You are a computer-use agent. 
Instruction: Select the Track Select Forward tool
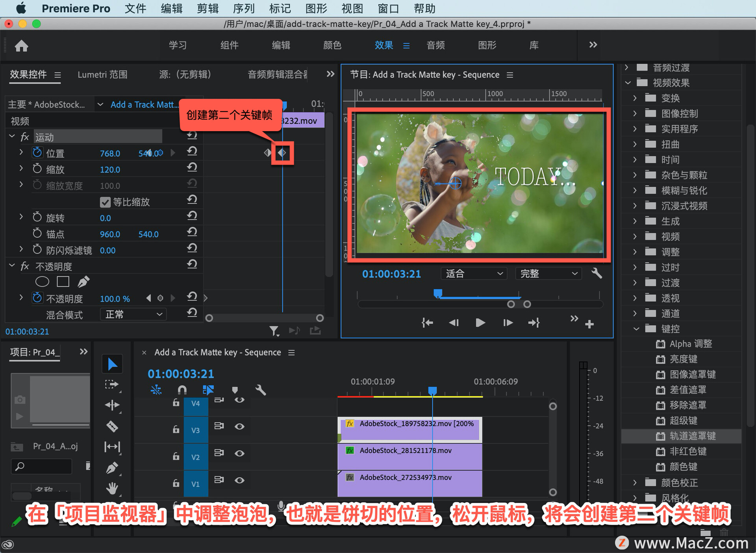[x=112, y=384]
